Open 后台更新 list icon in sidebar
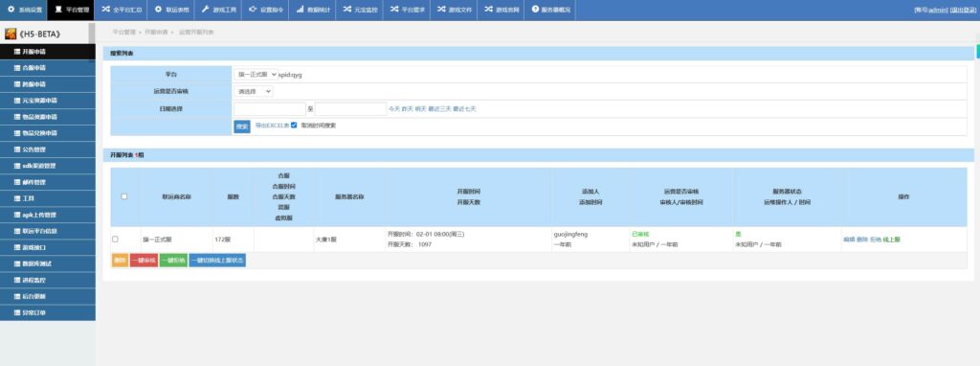Image resolution: width=980 pixels, height=366 pixels. coord(17,297)
